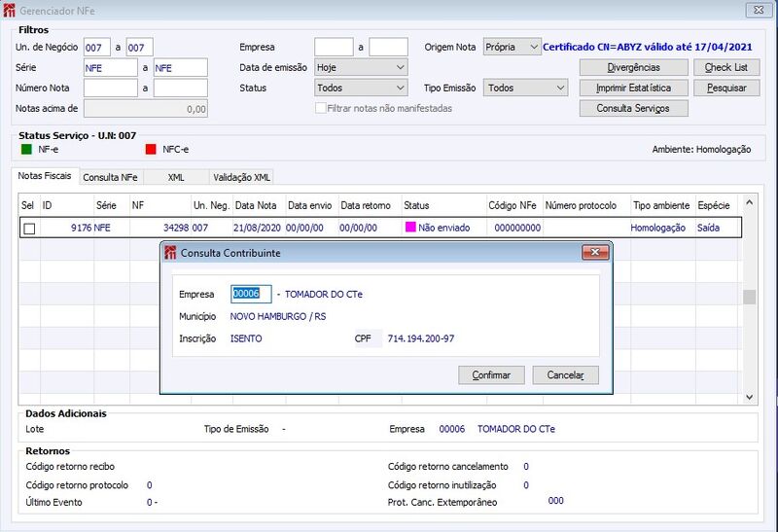Open the Consulta NFe tab

[x=110, y=177]
